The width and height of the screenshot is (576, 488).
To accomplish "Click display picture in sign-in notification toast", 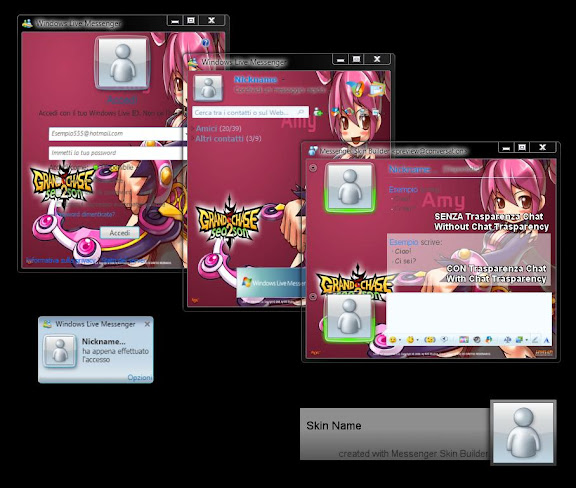I will coord(59,351).
